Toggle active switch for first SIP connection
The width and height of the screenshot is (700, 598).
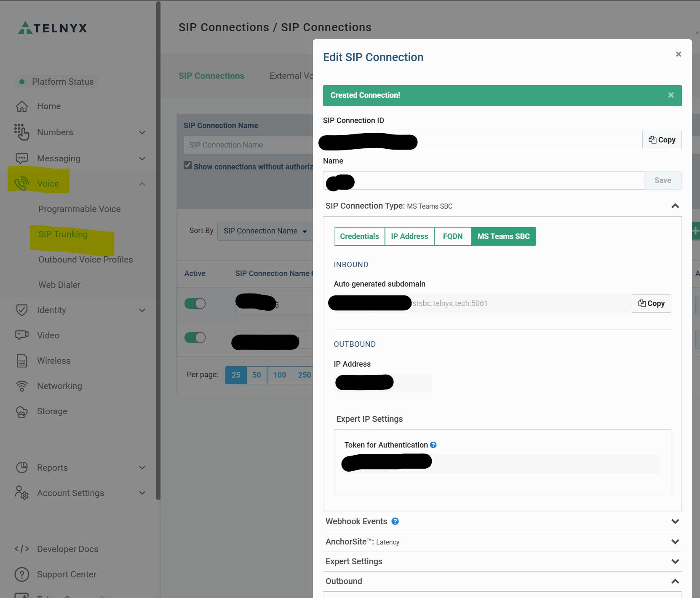point(195,303)
